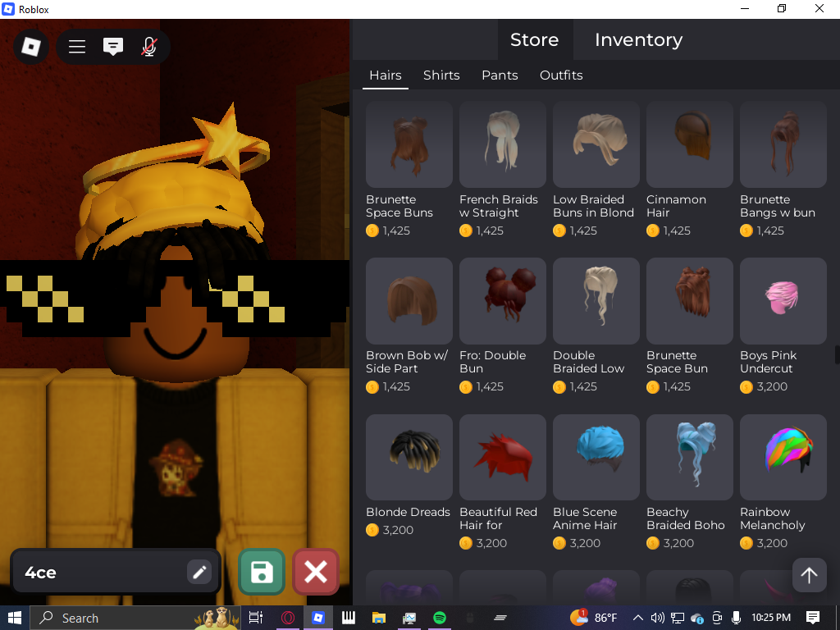
Task: Switch to the Inventory tab
Action: click(x=638, y=39)
